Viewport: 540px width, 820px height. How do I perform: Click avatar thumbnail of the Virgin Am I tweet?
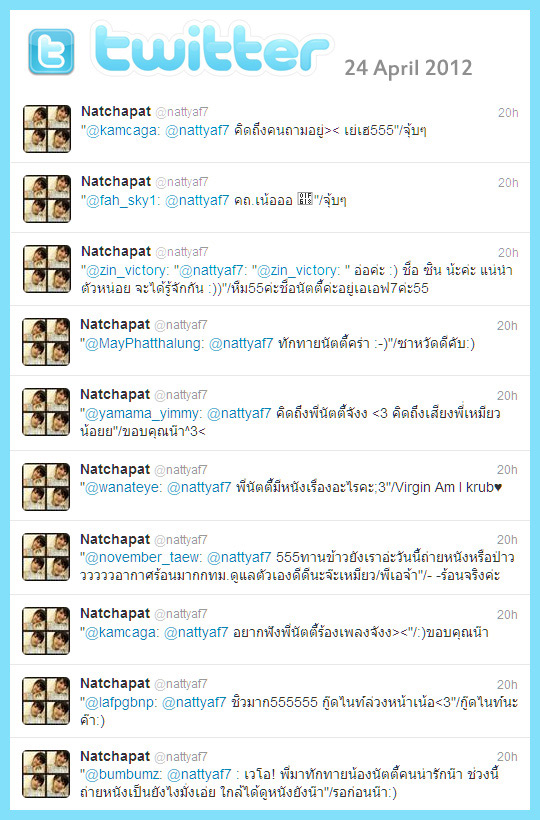(x=46, y=487)
